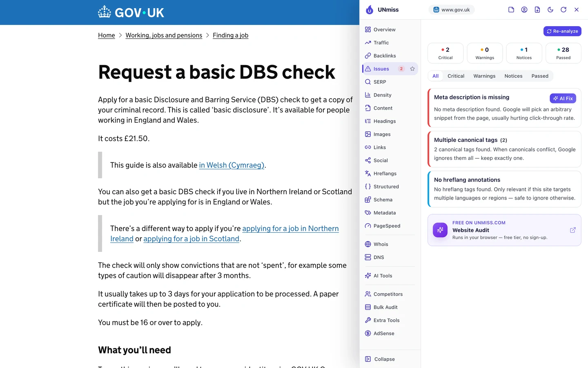Open the Images sidebar item
Image resolution: width=588 pixels, height=368 pixels.
click(x=390, y=134)
